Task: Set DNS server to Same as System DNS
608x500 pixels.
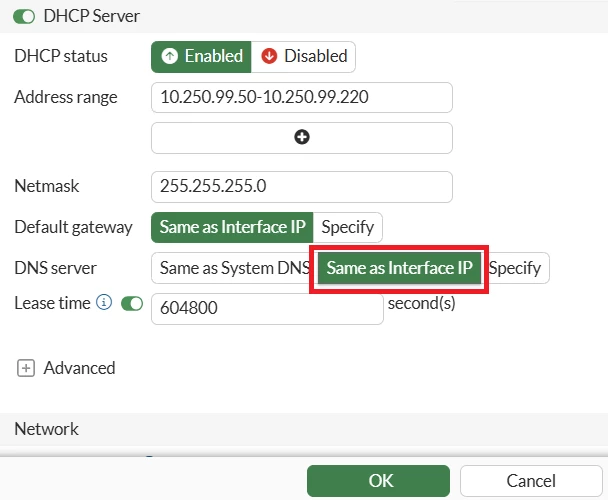Action: [234, 268]
